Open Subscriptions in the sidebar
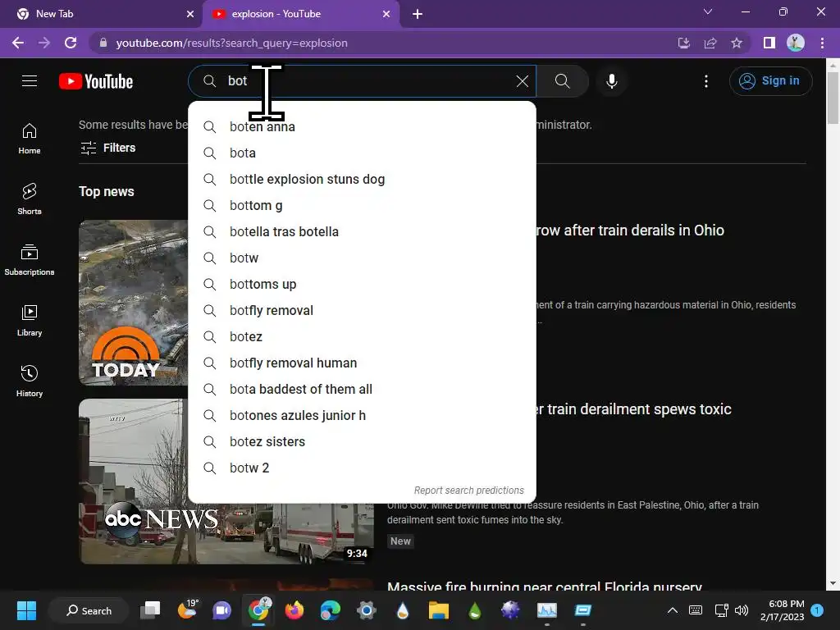This screenshot has width=840, height=630. pyautogui.click(x=30, y=260)
